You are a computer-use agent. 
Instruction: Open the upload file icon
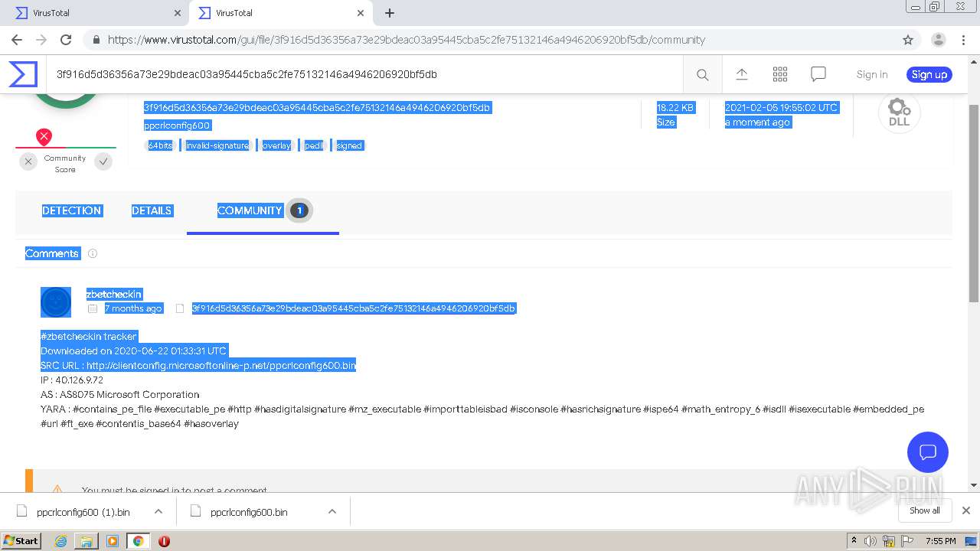pyautogui.click(x=741, y=74)
